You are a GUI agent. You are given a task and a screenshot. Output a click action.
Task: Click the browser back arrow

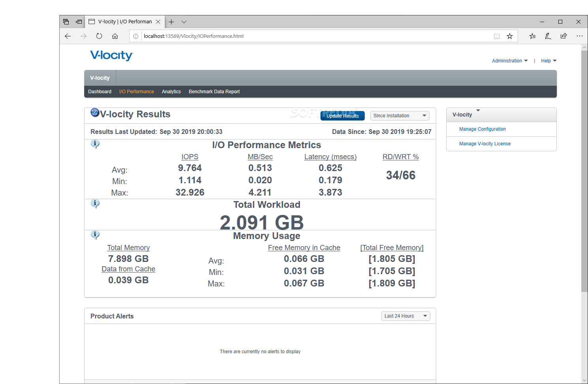tap(68, 36)
